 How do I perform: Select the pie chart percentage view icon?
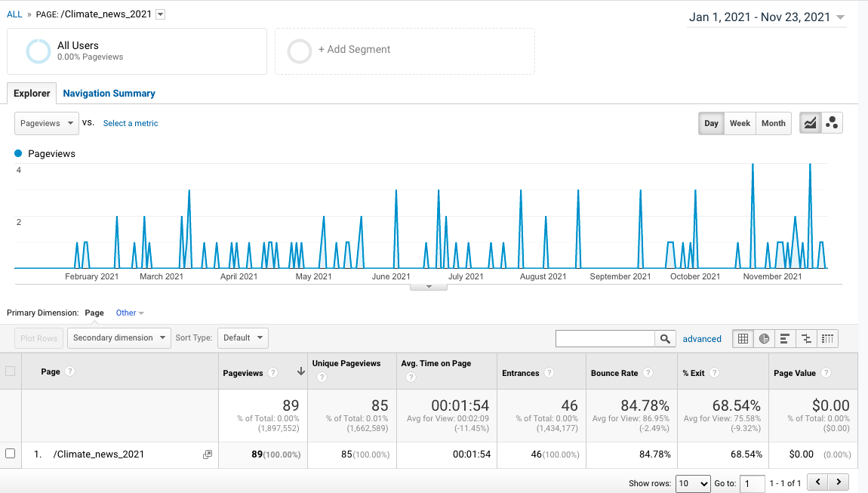pyautogui.click(x=764, y=339)
